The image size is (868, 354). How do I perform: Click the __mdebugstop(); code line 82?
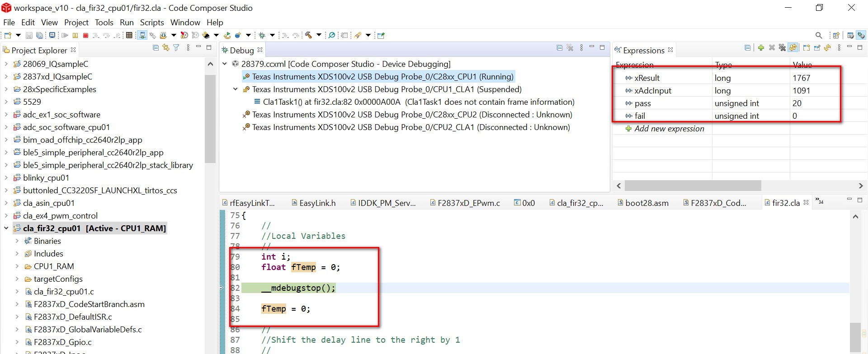[298, 288]
